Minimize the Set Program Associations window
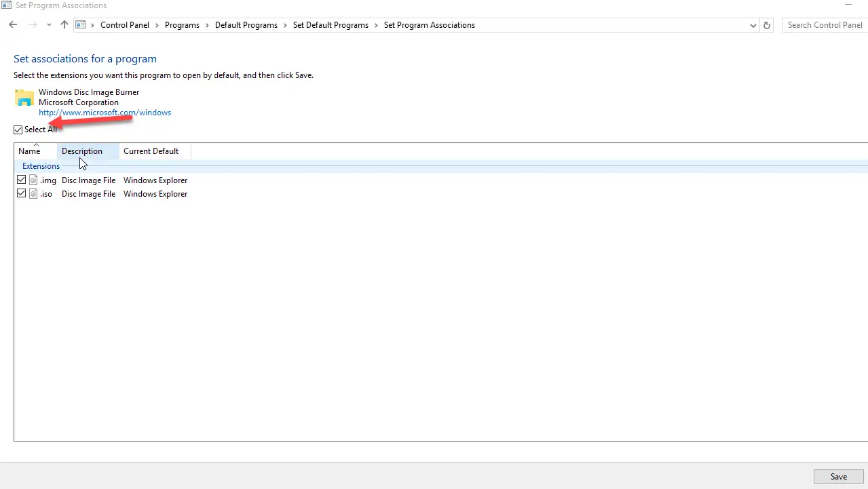The height and width of the screenshot is (489, 868). 848,5
